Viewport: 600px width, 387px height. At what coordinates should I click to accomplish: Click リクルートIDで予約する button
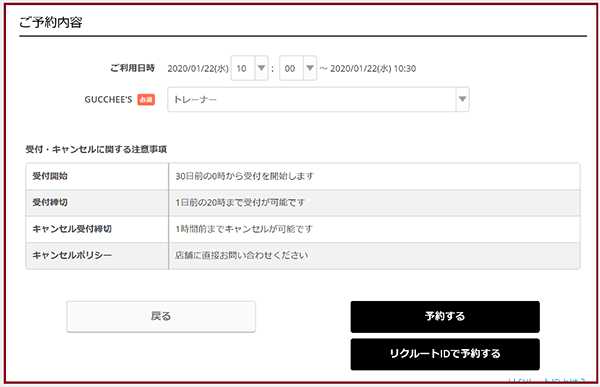click(445, 354)
